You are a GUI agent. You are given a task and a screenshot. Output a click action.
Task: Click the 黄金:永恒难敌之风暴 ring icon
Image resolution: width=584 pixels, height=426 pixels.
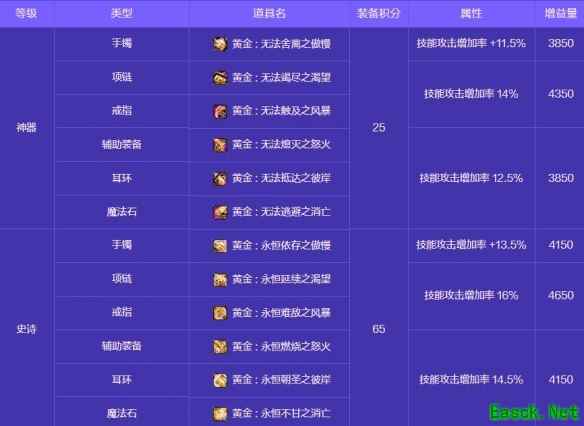coord(220,313)
